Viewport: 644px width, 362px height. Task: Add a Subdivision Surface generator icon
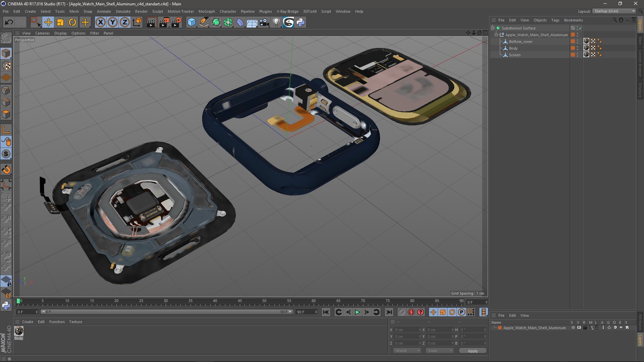(216, 22)
